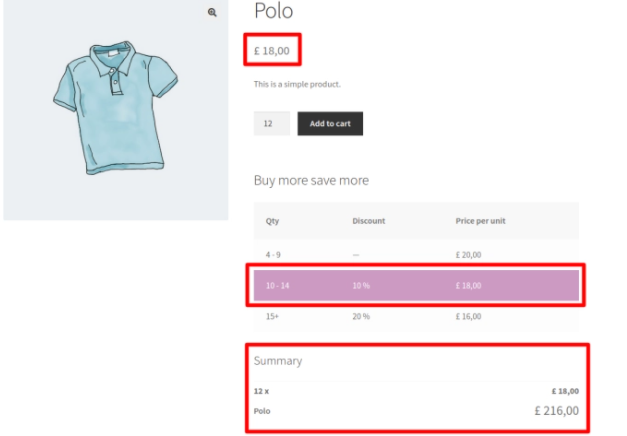This screenshot has height=436, width=627.
Task: Select the 15+ quantity tier row
Action: (x=416, y=316)
